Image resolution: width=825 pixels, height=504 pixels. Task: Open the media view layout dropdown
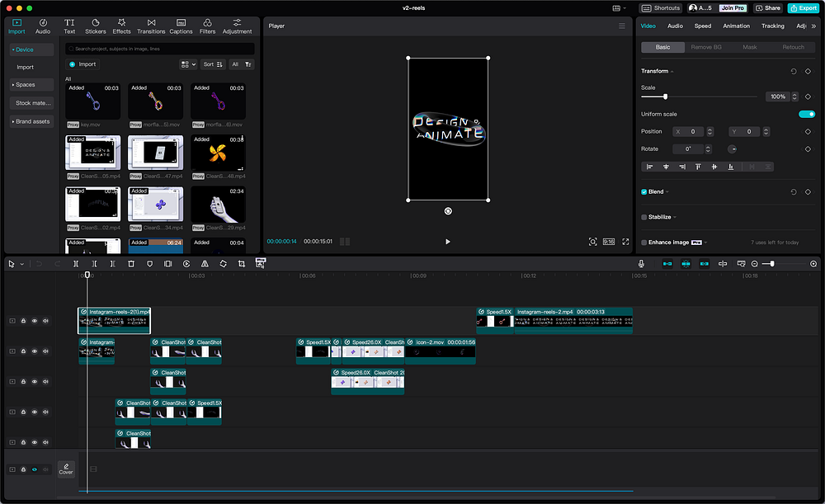point(188,64)
